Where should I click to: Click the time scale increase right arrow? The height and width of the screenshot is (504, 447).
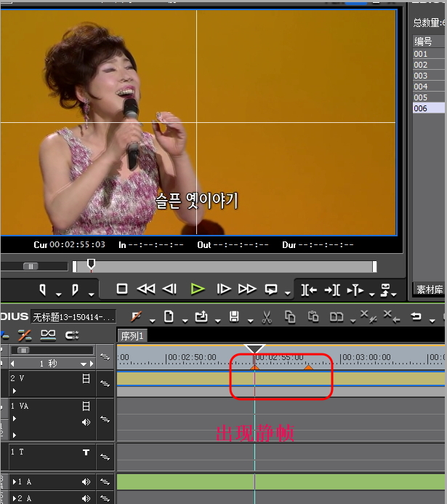pos(92,364)
